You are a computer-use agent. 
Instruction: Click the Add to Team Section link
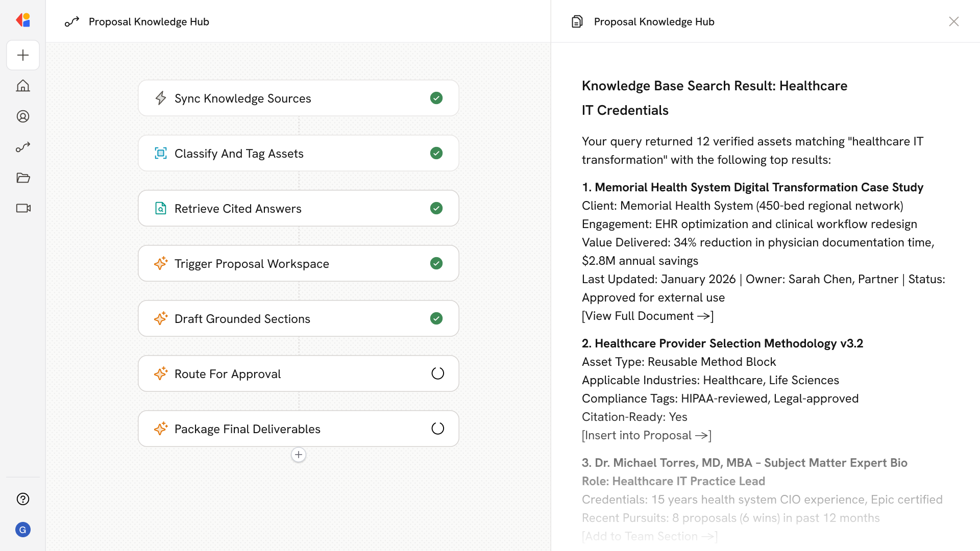coord(649,536)
